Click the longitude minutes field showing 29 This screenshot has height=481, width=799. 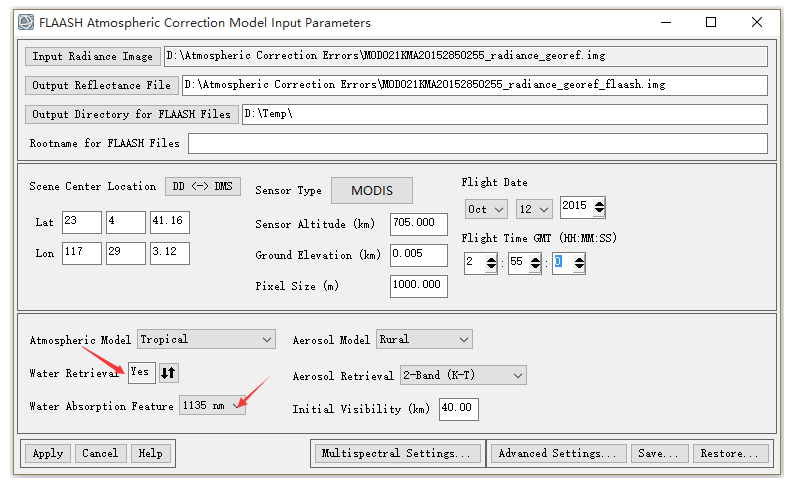click(x=126, y=253)
